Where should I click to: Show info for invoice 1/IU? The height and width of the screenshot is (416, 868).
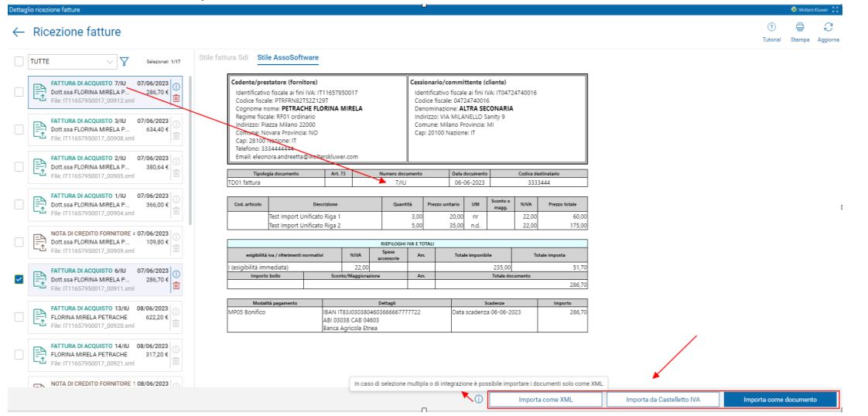click(x=176, y=199)
